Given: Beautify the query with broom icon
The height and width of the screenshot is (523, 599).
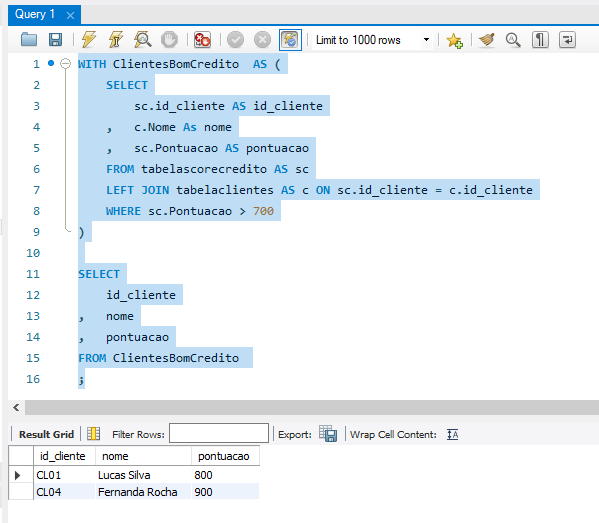Looking at the screenshot, I should point(487,40).
